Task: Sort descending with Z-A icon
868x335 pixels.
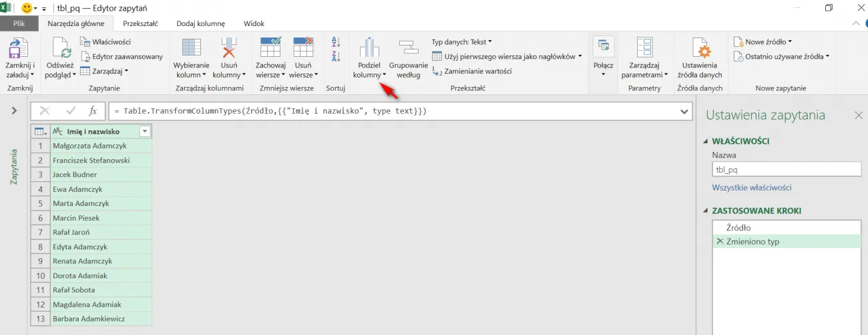Action: (336, 57)
